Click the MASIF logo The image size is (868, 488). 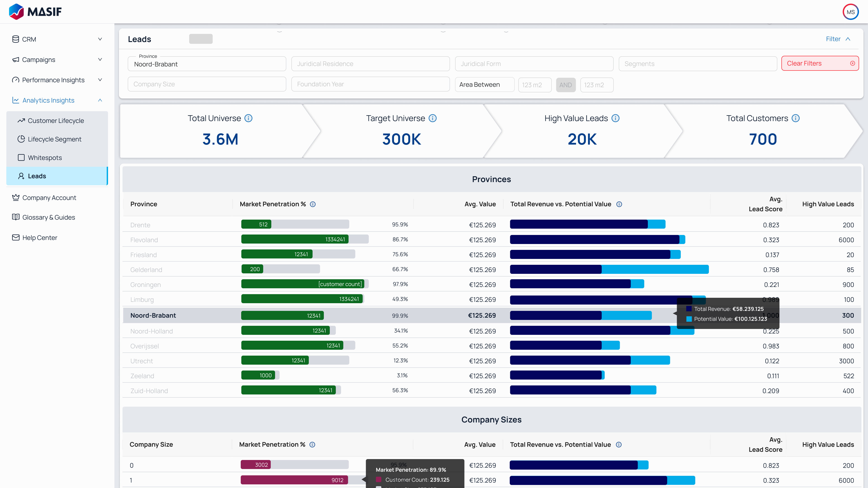click(x=35, y=12)
